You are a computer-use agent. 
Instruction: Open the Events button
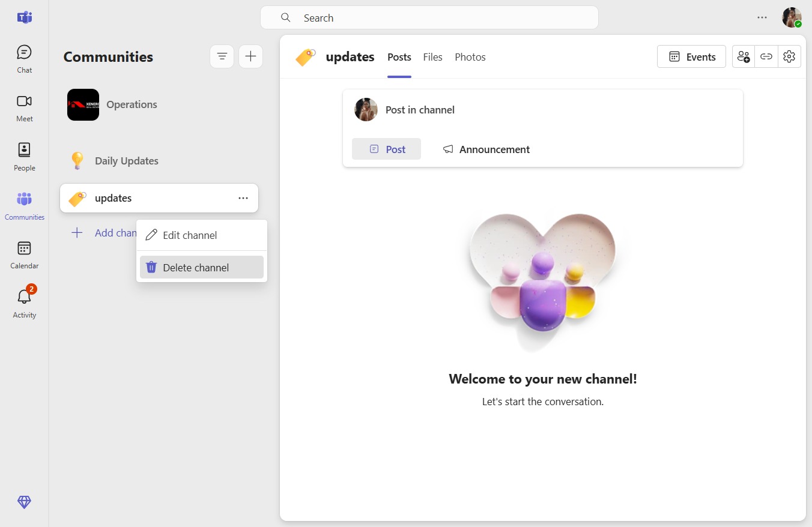pos(691,56)
